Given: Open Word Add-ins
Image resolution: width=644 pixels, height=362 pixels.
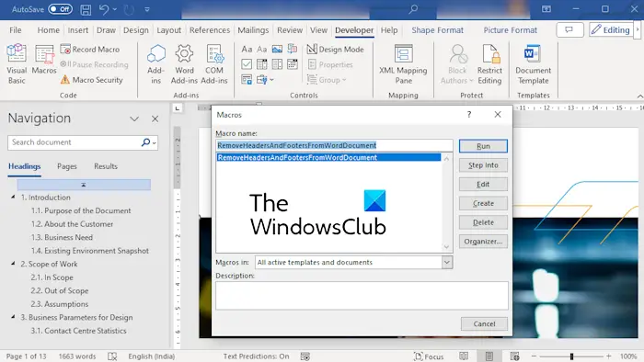Looking at the screenshot, I should [x=184, y=64].
